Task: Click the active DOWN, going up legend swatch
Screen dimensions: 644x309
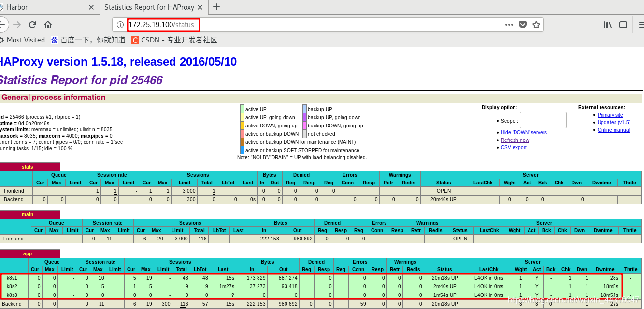Action: [x=242, y=126]
